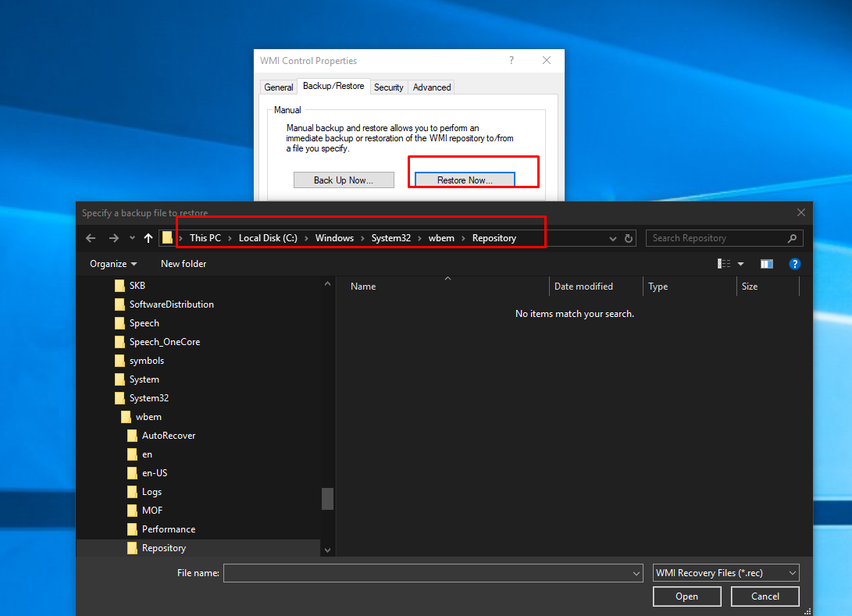This screenshot has width=852, height=616.
Task: Click the Logs folder icon
Action: pyautogui.click(x=132, y=492)
